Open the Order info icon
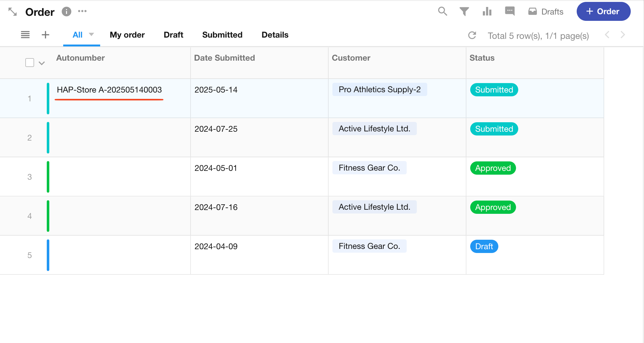This screenshot has width=644, height=343. [x=66, y=12]
